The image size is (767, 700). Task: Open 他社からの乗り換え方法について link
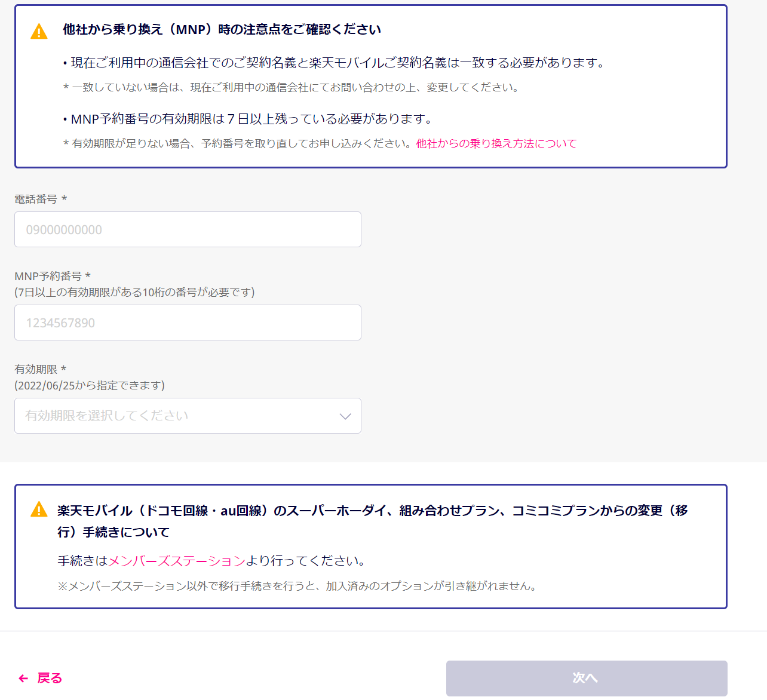click(496, 143)
